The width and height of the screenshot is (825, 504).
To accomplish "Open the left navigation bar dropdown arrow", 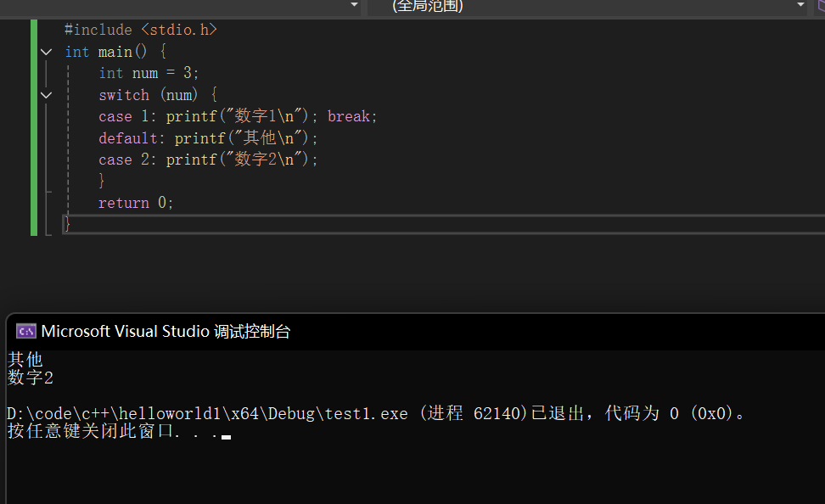I will 354,5.
